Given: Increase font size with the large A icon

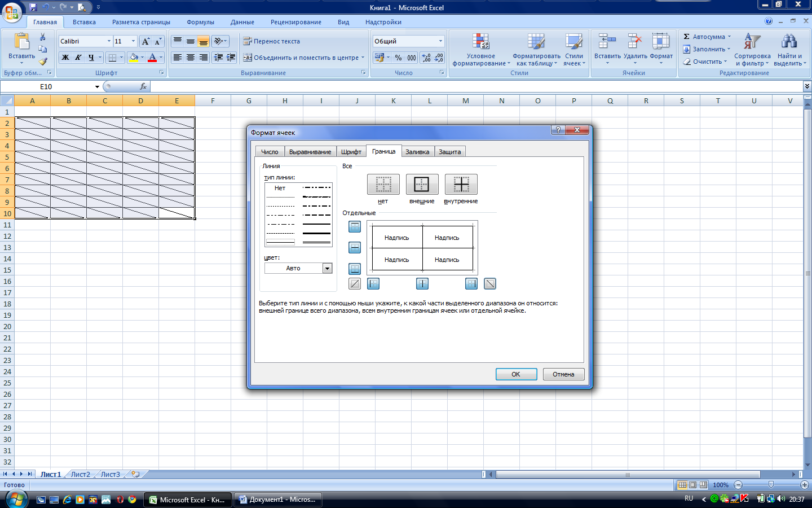Looking at the screenshot, I should click(145, 41).
